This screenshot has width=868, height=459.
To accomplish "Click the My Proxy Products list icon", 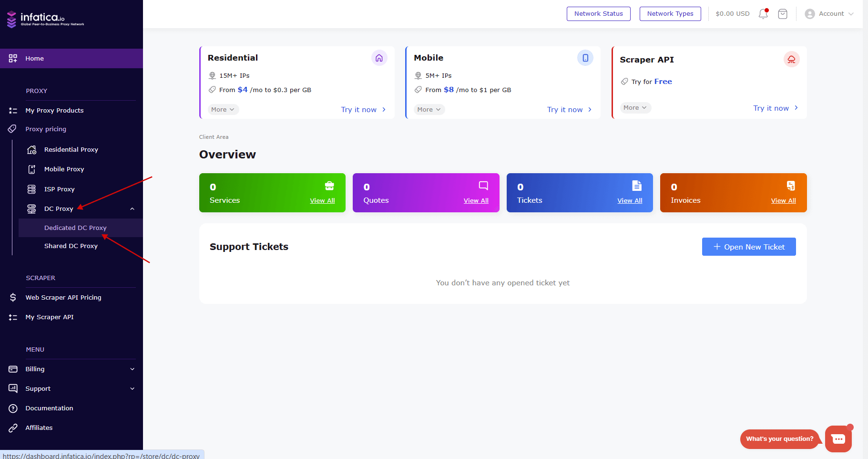I will (13, 111).
